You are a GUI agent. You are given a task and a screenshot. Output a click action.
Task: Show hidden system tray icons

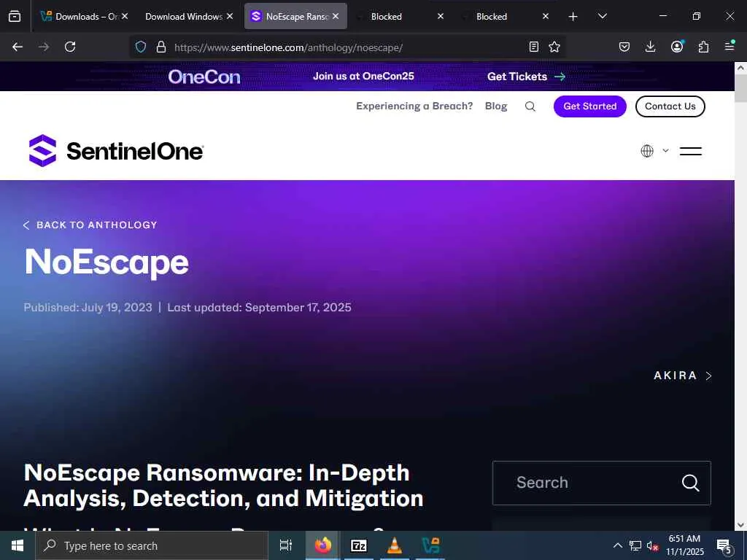click(617, 545)
